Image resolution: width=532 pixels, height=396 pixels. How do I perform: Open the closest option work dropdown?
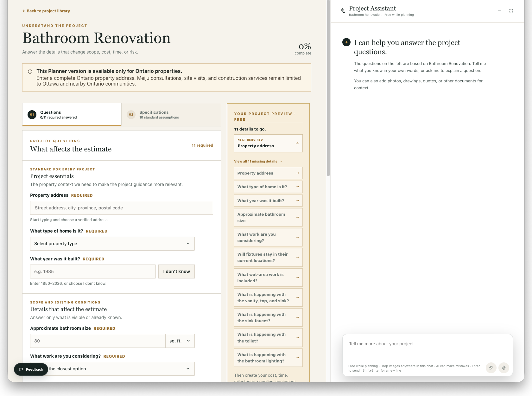pos(112,369)
